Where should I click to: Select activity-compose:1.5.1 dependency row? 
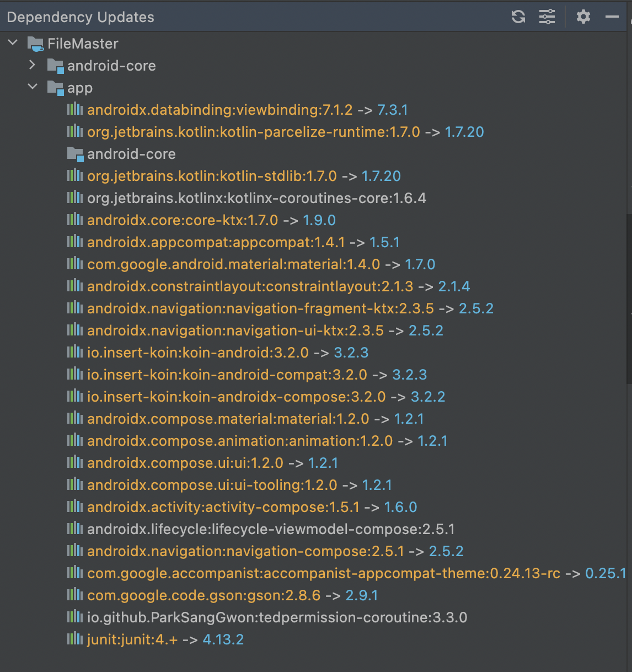[x=252, y=507]
